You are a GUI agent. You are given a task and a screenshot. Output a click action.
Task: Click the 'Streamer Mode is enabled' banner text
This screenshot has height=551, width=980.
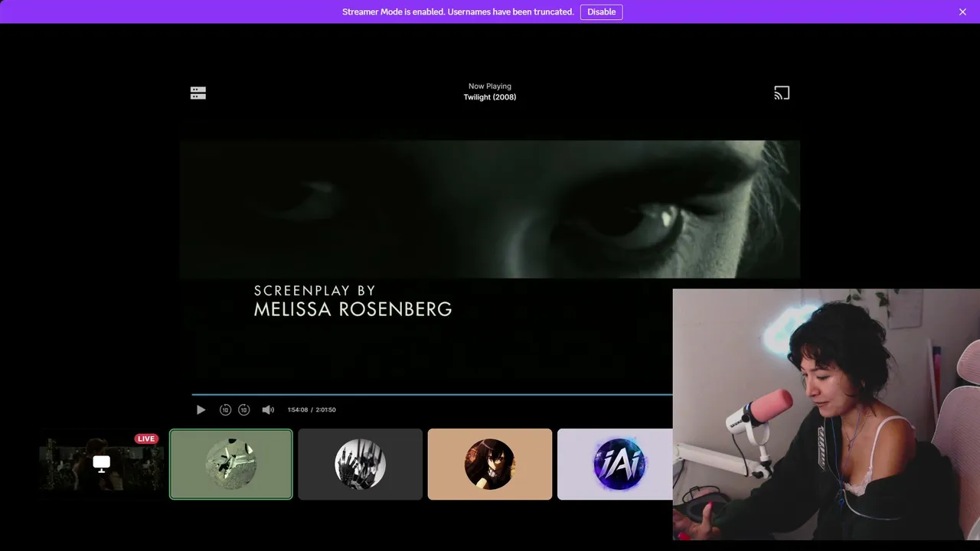pos(458,11)
